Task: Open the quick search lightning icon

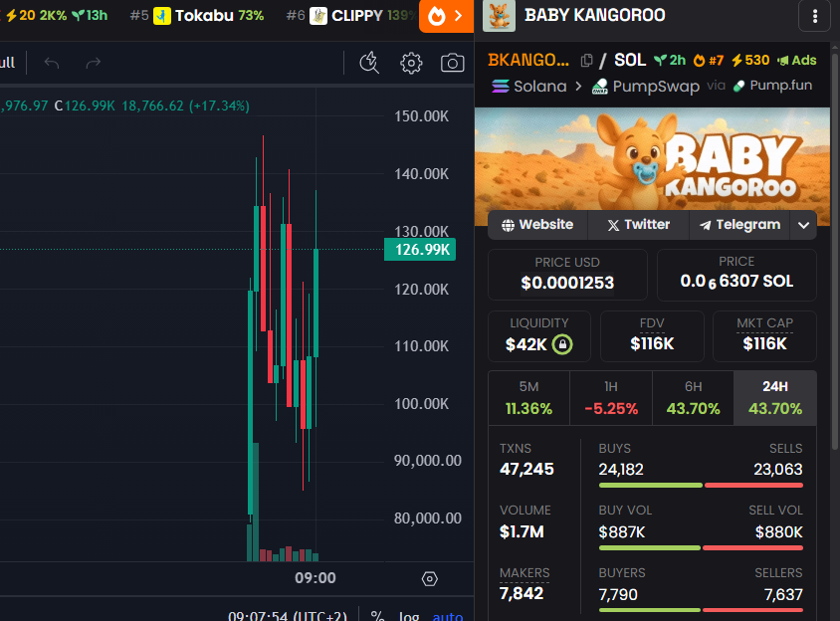Action: (369, 63)
